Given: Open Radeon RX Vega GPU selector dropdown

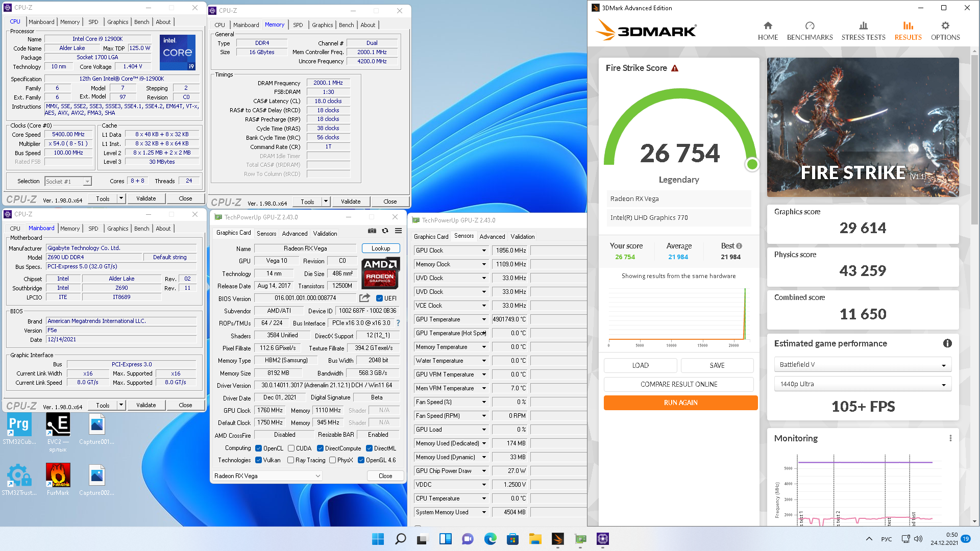Looking at the screenshot, I should (x=267, y=476).
